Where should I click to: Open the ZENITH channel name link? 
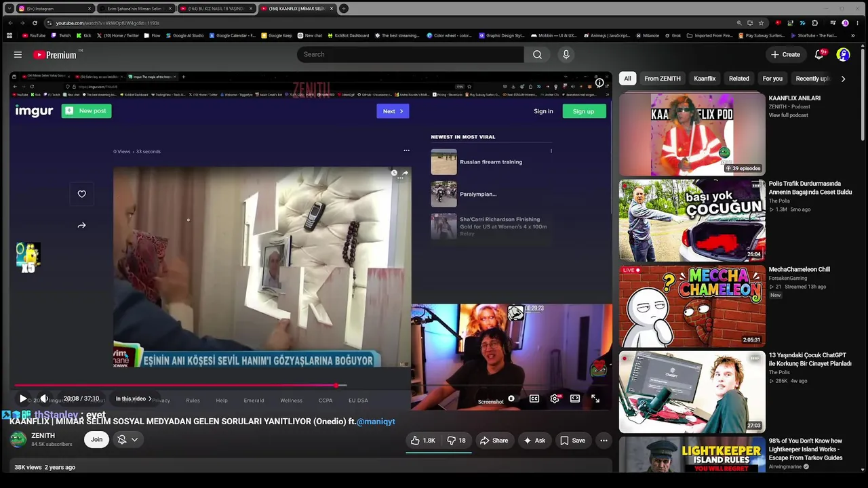(x=43, y=436)
